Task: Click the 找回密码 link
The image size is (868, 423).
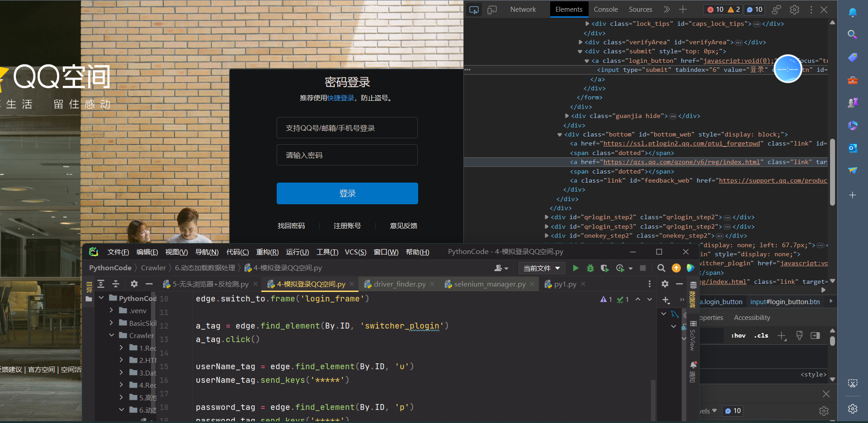Action: (291, 226)
